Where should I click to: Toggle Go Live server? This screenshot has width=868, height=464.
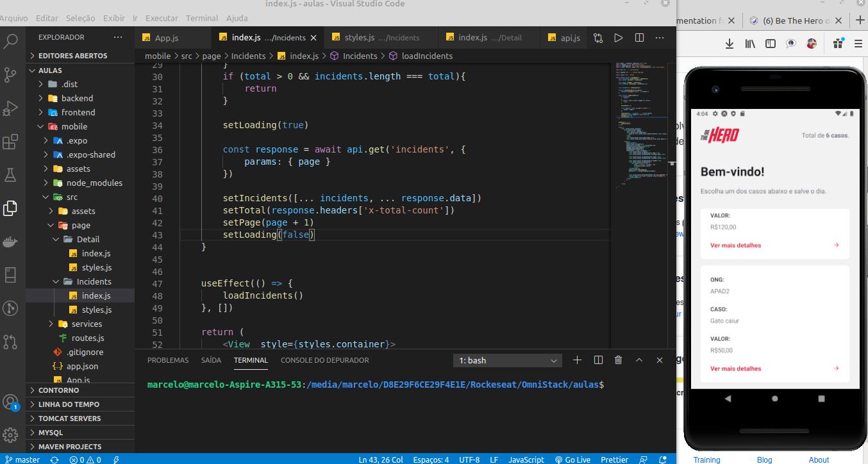pos(572,460)
